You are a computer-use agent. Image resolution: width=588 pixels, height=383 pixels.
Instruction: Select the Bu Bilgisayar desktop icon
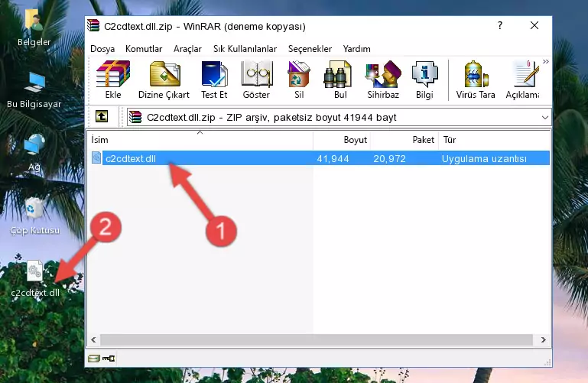pyautogui.click(x=34, y=90)
